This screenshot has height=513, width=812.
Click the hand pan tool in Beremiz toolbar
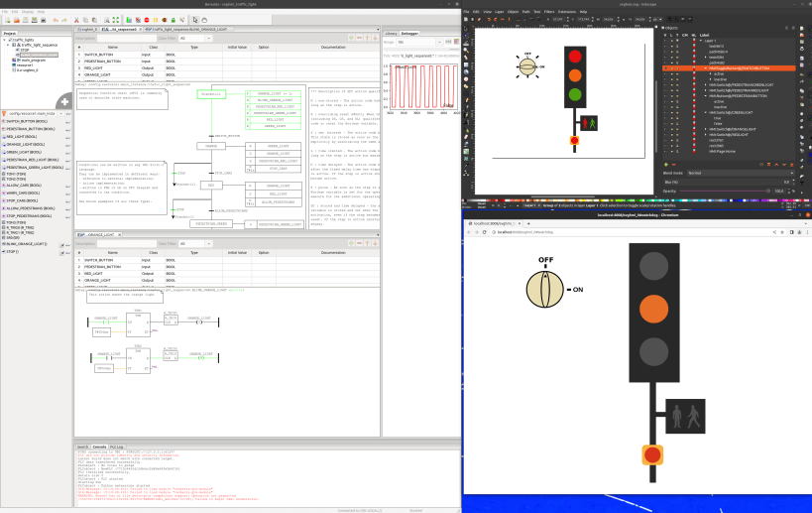(204, 20)
